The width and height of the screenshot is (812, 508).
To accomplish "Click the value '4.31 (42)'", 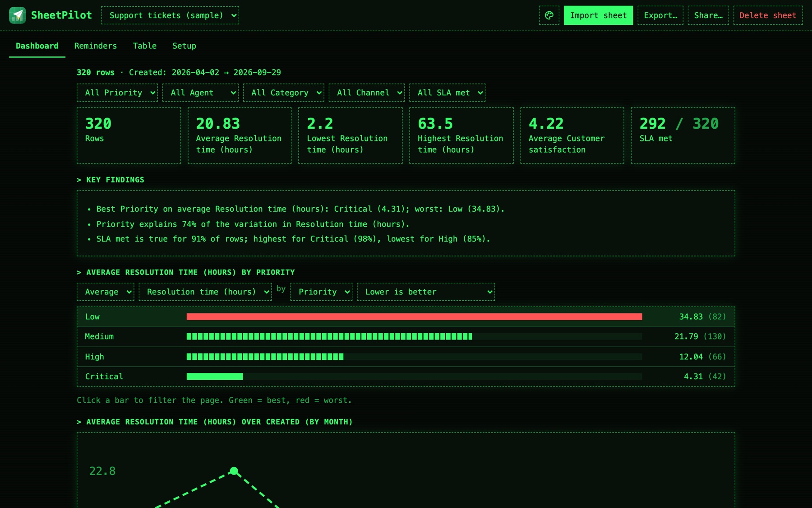I will (705, 377).
